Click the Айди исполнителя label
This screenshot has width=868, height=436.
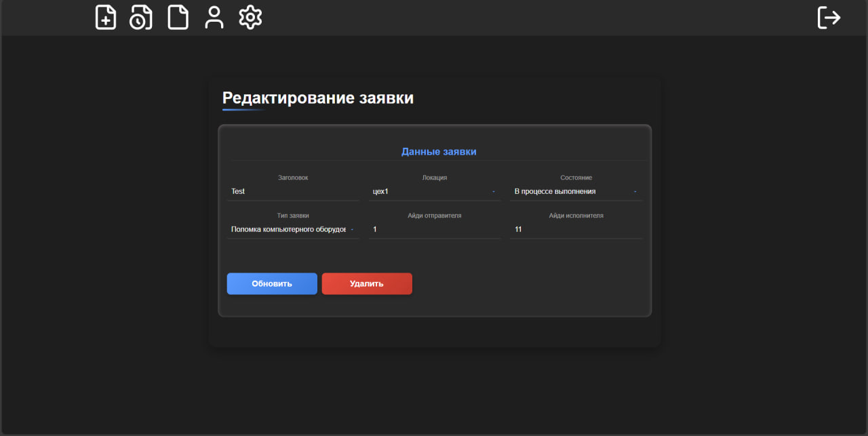(576, 216)
